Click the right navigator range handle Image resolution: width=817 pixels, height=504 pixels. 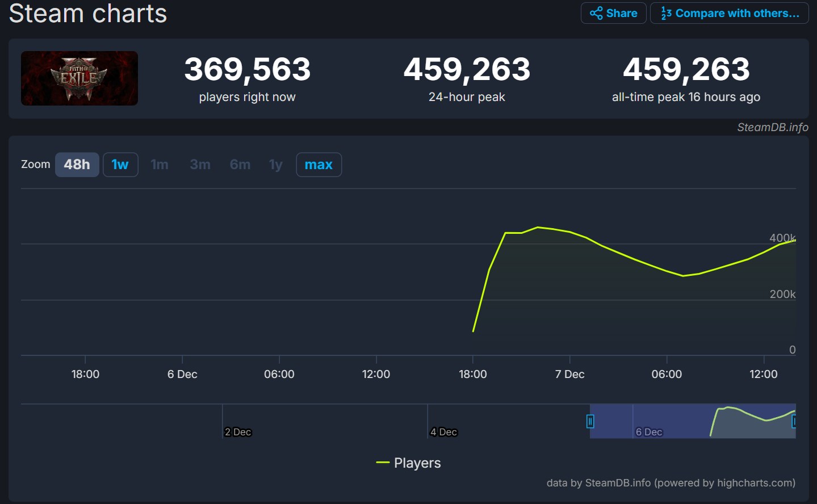pos(794,421)
